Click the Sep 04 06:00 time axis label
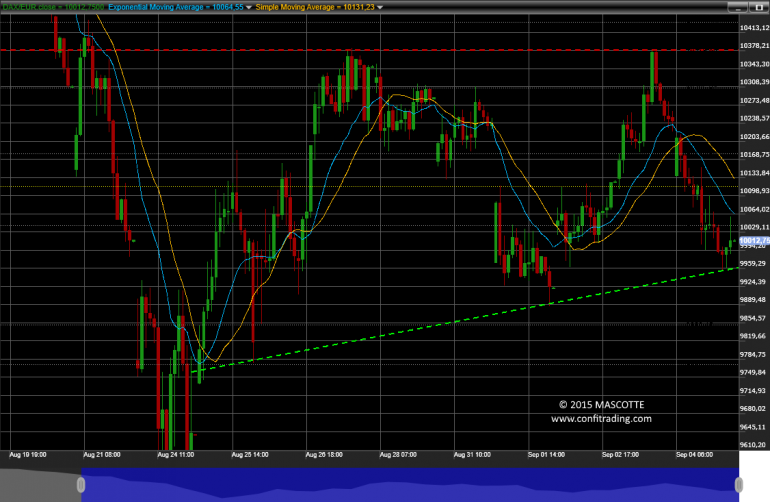Screen dimensions: 770x502 click(x=694, y=455)
